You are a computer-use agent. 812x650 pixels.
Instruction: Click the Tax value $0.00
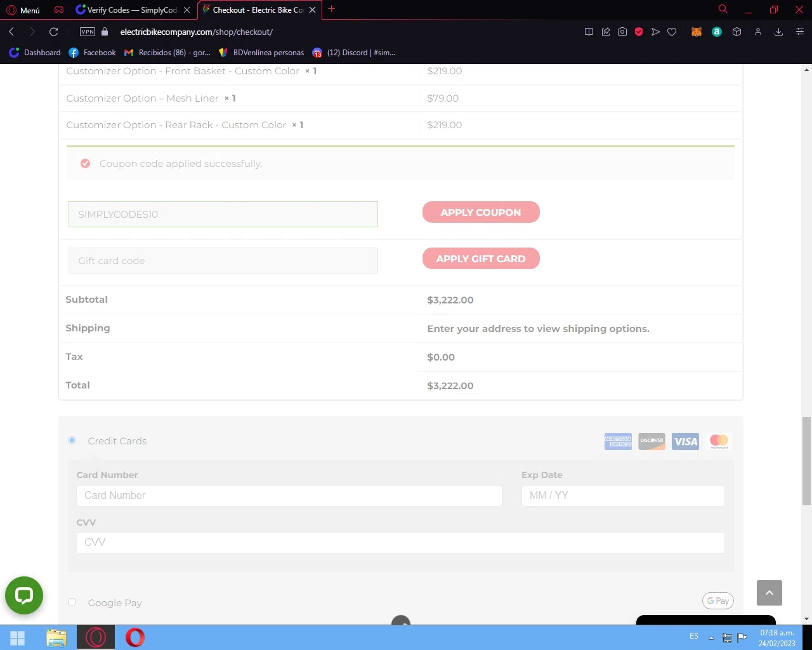tap(441, 357)
